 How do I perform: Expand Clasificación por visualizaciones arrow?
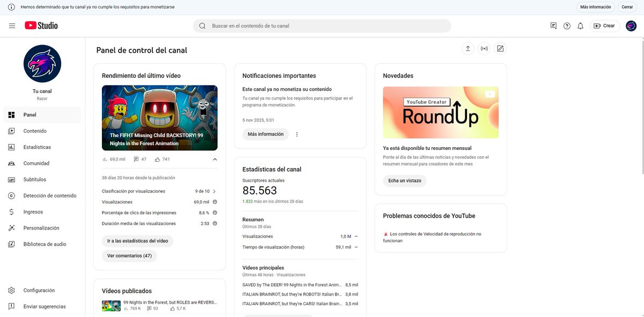(215, 191)
